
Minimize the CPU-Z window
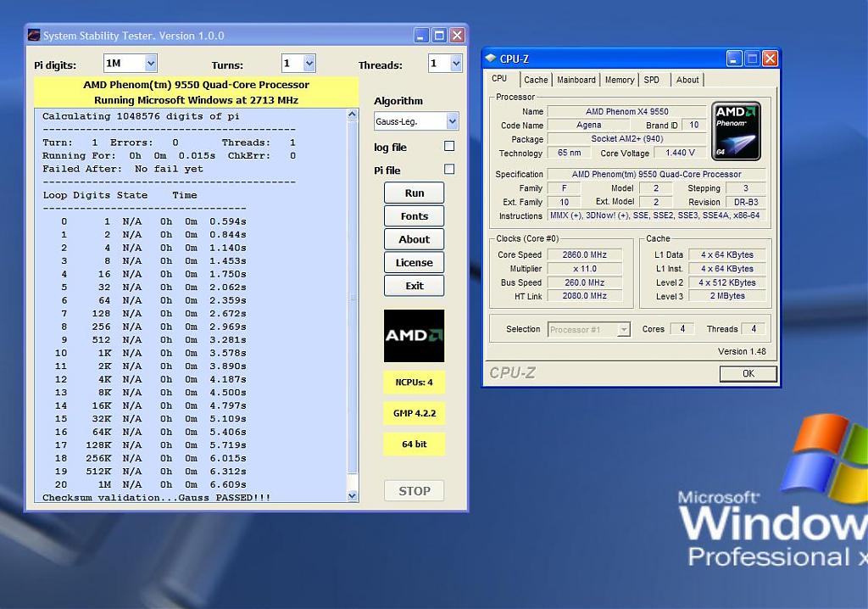[x=734, y=59]
